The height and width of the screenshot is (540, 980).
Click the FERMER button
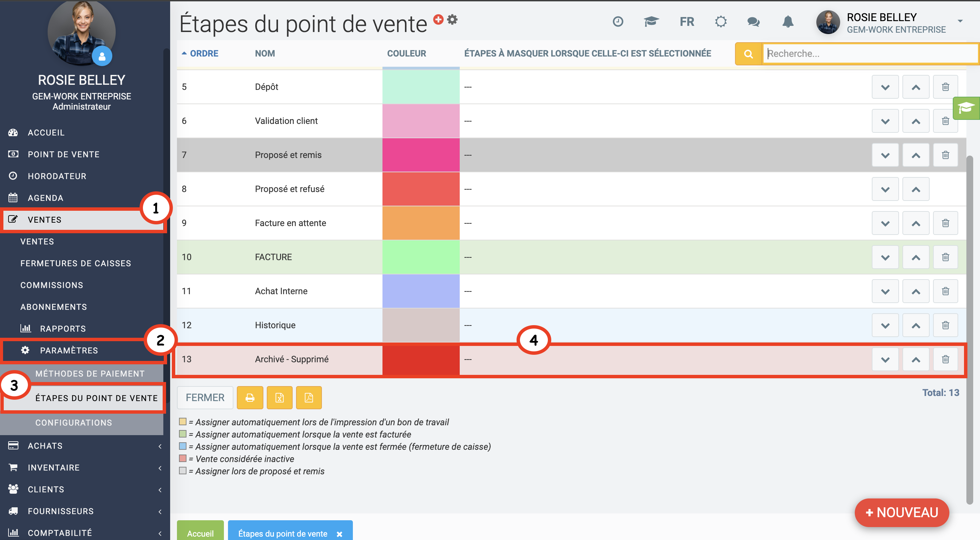click(x=205, y=398)
